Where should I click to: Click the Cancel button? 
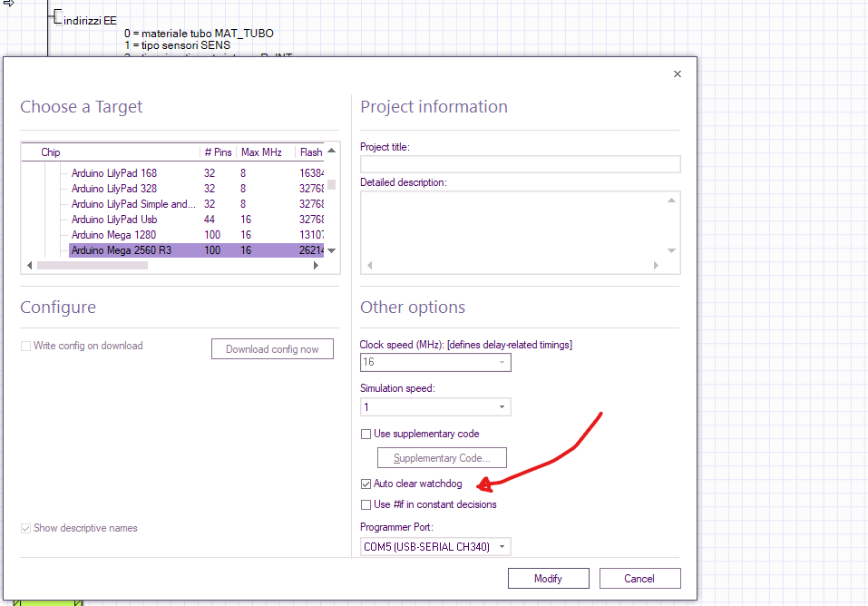click(640, 578)
